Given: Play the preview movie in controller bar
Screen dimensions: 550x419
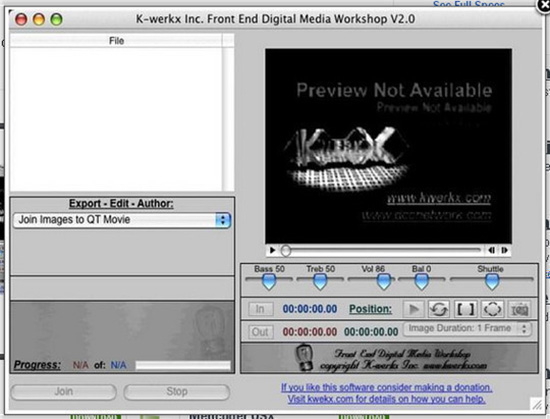Looking at the screenshot, I should point(272,250).
